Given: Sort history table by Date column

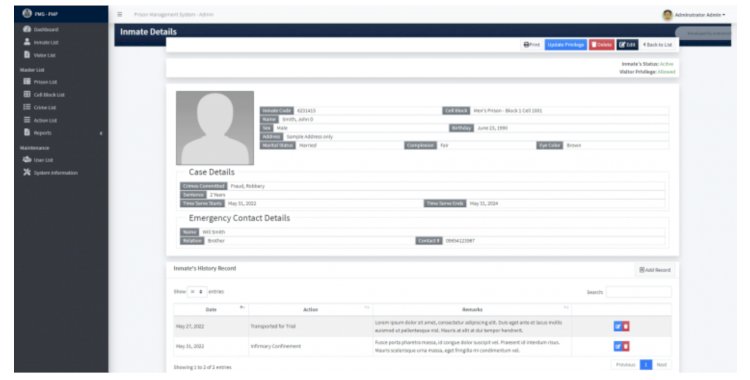Looking at the screenshot, I should point(211,310).
